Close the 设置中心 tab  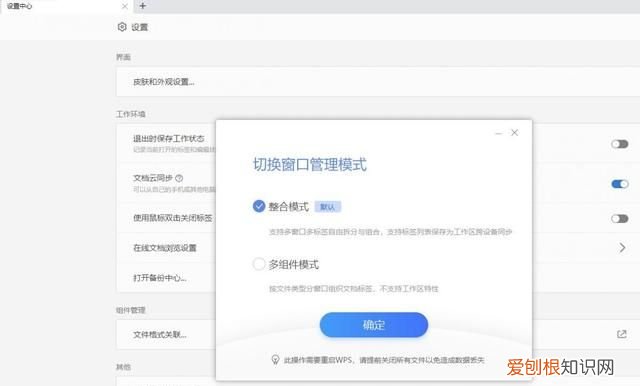click(x=125, y=6)
